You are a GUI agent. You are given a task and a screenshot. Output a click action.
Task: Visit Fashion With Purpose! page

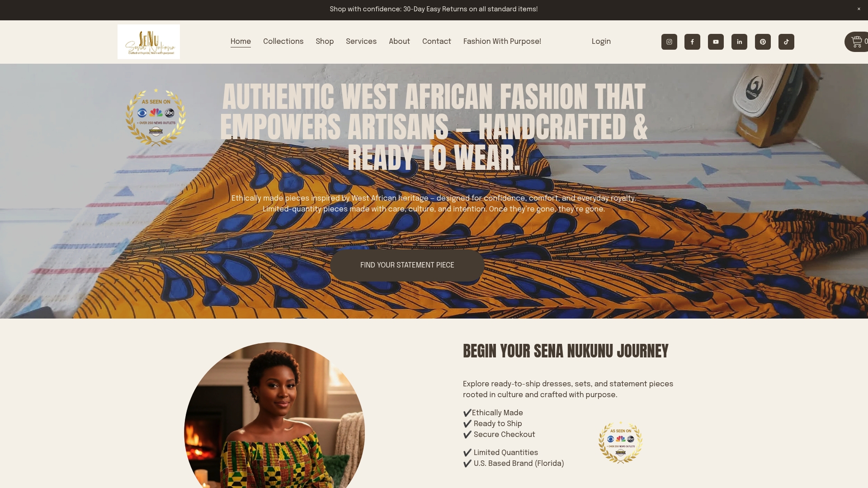(502, 42)
